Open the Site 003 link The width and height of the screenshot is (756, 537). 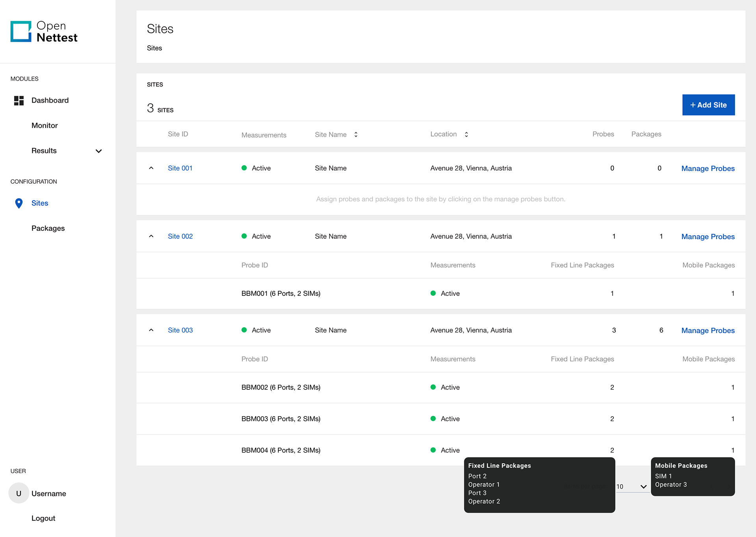click(x=180, y=330)
